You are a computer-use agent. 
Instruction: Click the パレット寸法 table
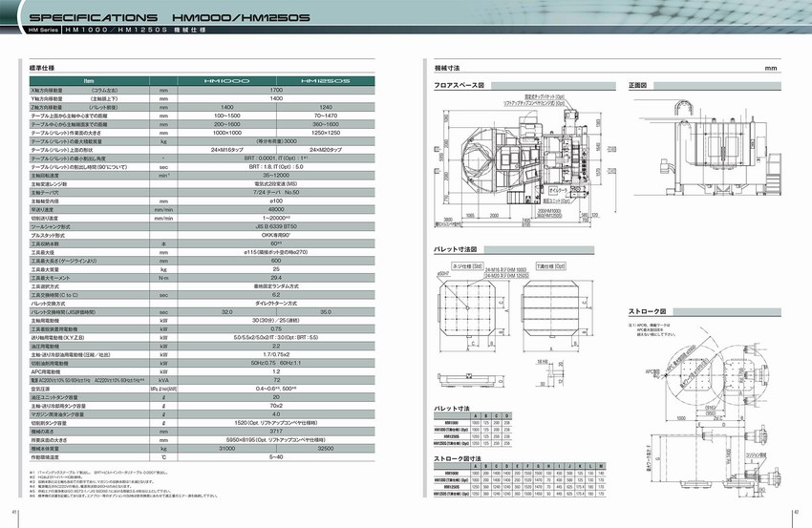(x=469, y=432)
